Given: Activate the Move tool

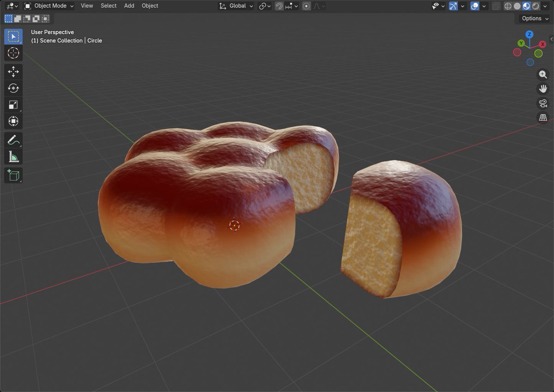Looking at the screenshot, I should click(13, 71).
